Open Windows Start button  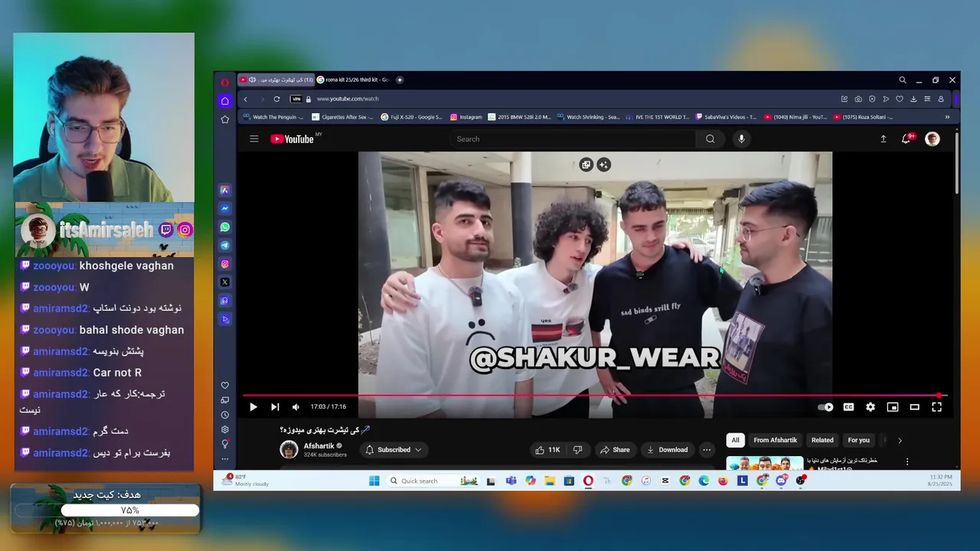(374, 481)
